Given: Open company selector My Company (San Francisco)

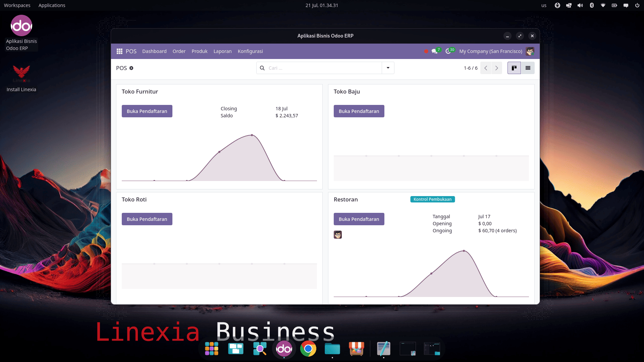Looking at the screenshot, I should pyautogui.click(x=491, y=51).
